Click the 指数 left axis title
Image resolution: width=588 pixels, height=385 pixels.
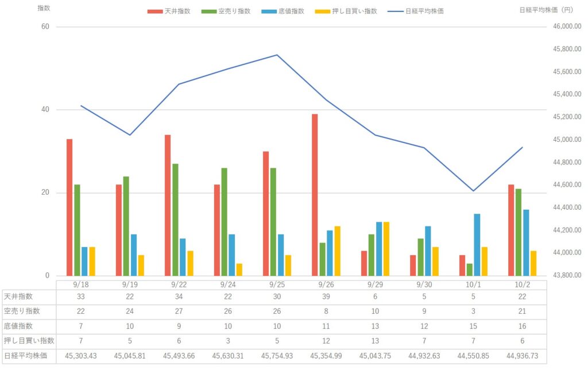click(x=44, y=9)
